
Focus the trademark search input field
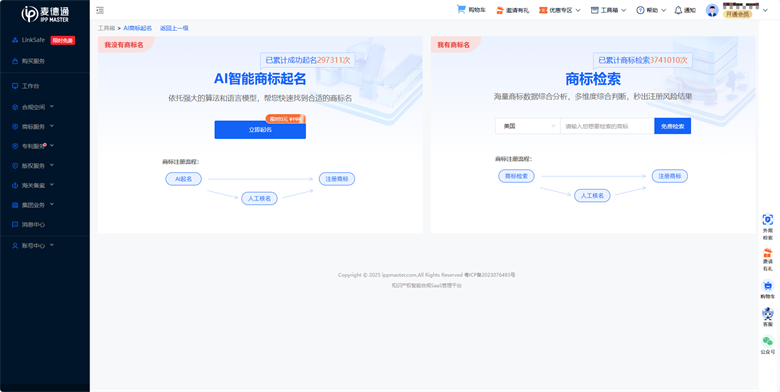(607, 126)
